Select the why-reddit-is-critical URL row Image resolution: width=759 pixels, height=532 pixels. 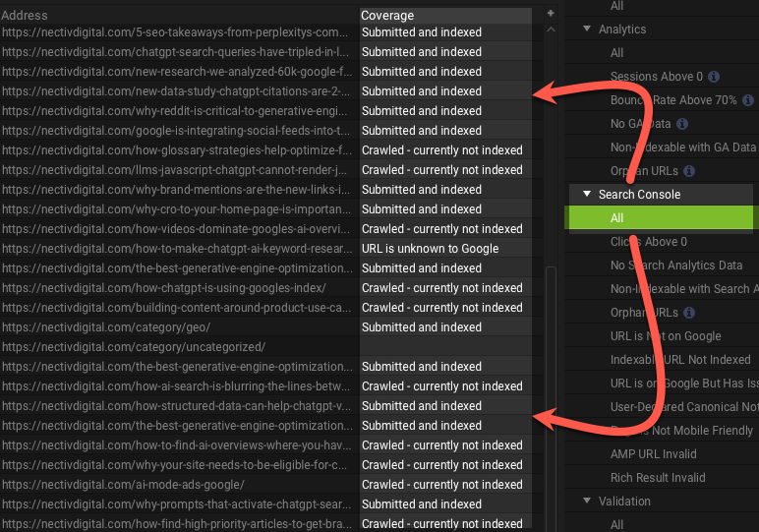coord(175,111)
